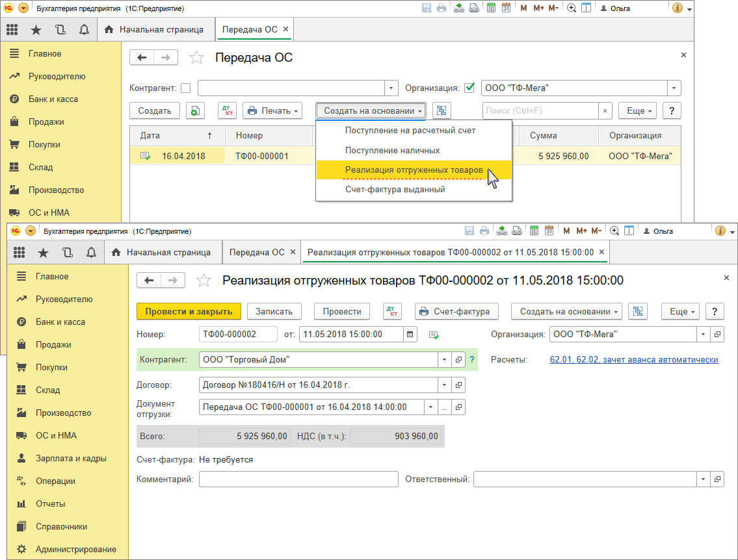The image size is (738, 560).
Task: Click Провести button
Action: point(342,311)
